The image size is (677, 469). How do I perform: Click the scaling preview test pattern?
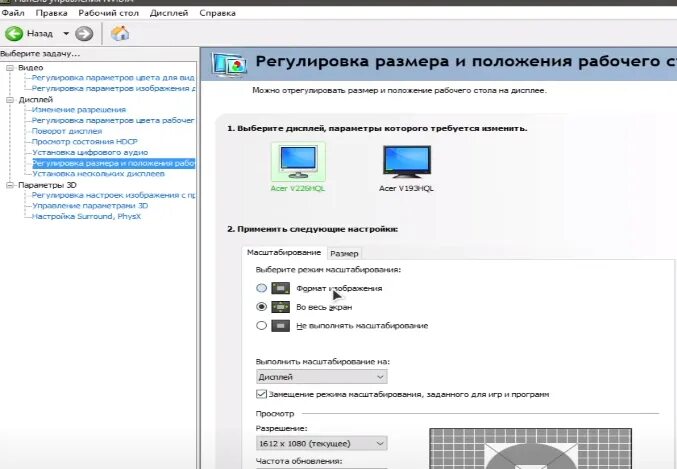pyautogui.click(x=531, y=448)
